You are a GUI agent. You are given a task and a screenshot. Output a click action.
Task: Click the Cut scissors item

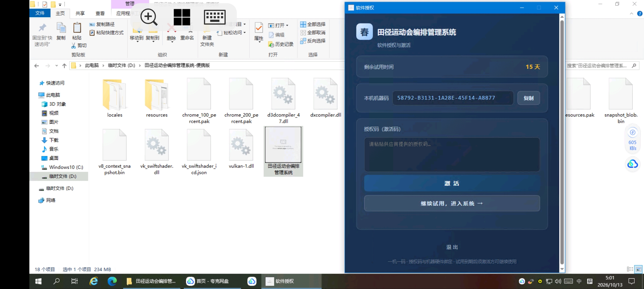(79, 46)
